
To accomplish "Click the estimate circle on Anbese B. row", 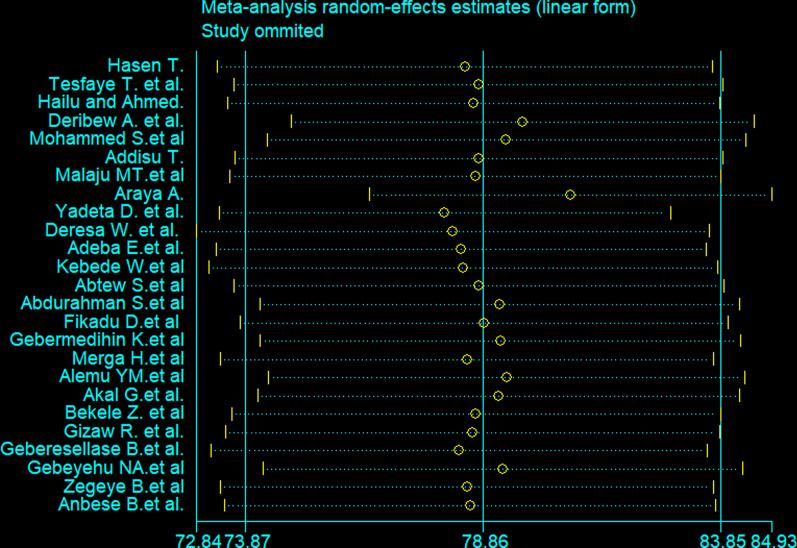I will (x=470, y=505).
